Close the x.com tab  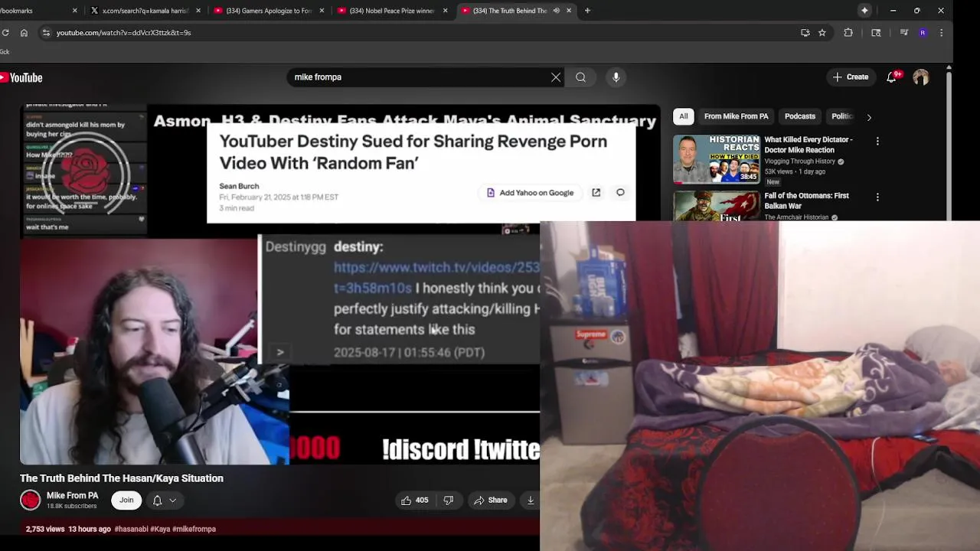199,11
